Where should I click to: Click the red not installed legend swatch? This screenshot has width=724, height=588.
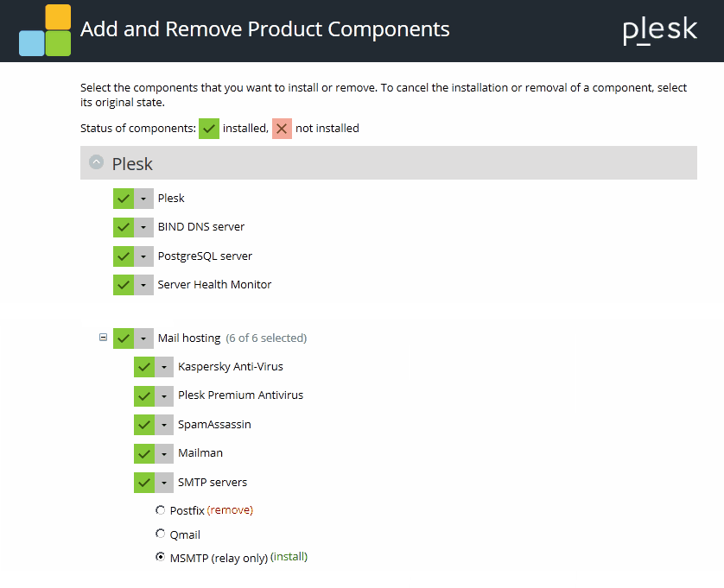pyautogui.click(x=282, y=129)
